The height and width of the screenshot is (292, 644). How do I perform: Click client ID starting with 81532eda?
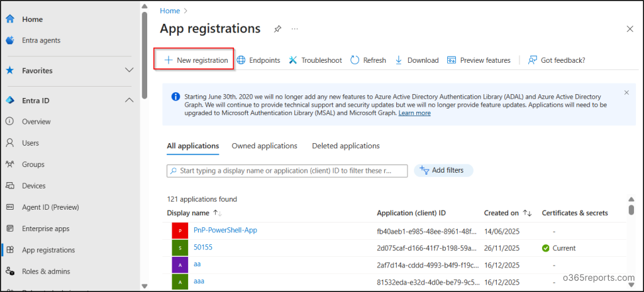(428, 282)
